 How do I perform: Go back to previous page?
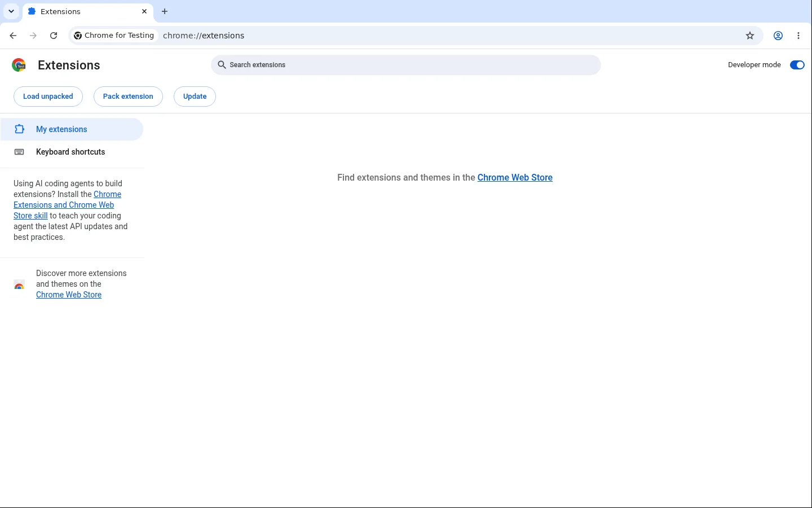tap(13, 36)
